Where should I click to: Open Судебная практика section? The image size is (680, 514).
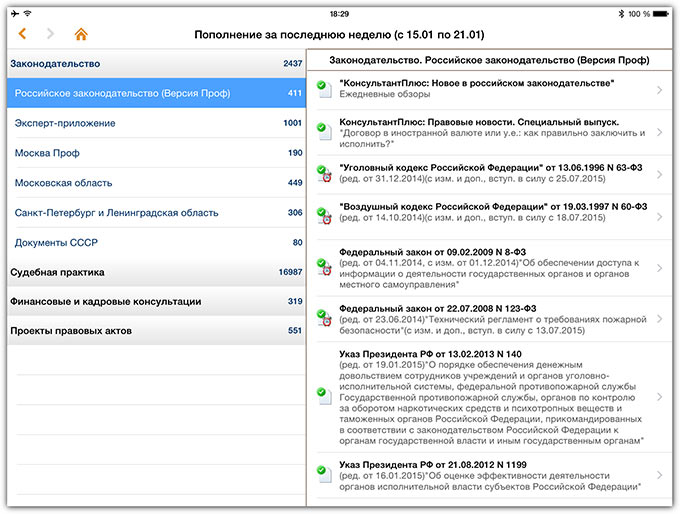click(x=157, y=272)
